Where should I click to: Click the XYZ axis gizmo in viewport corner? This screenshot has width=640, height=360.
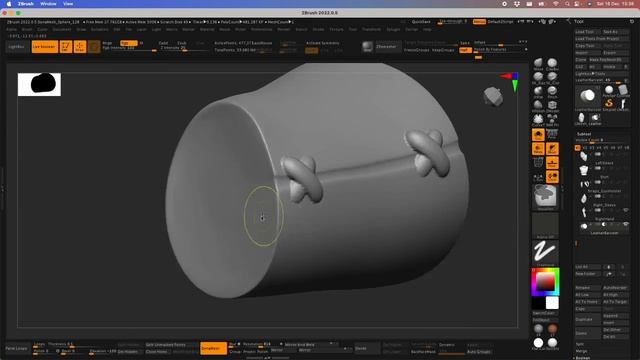[x=511, y=81]
